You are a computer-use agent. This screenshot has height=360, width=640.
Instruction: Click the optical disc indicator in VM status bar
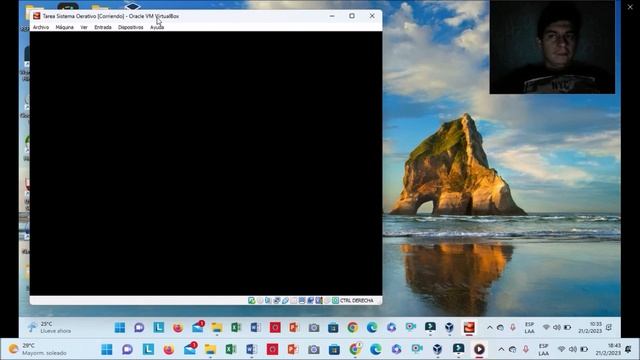tap(260, 300)
